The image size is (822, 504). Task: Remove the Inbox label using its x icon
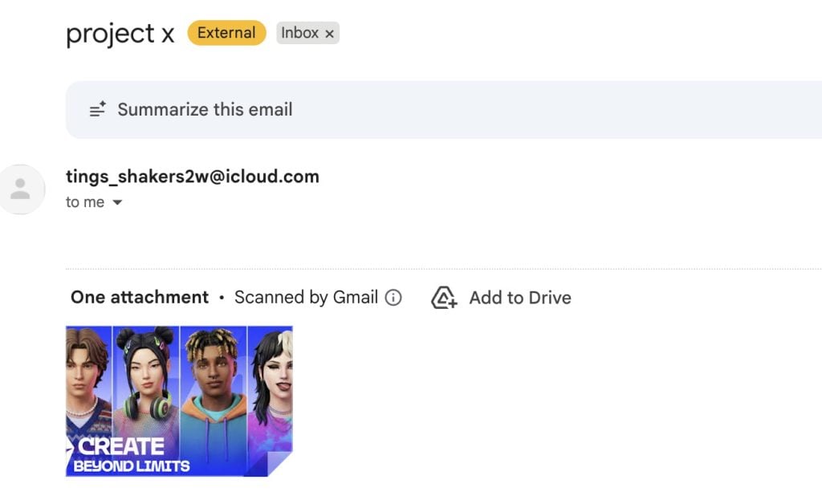[x=329, y=33]
